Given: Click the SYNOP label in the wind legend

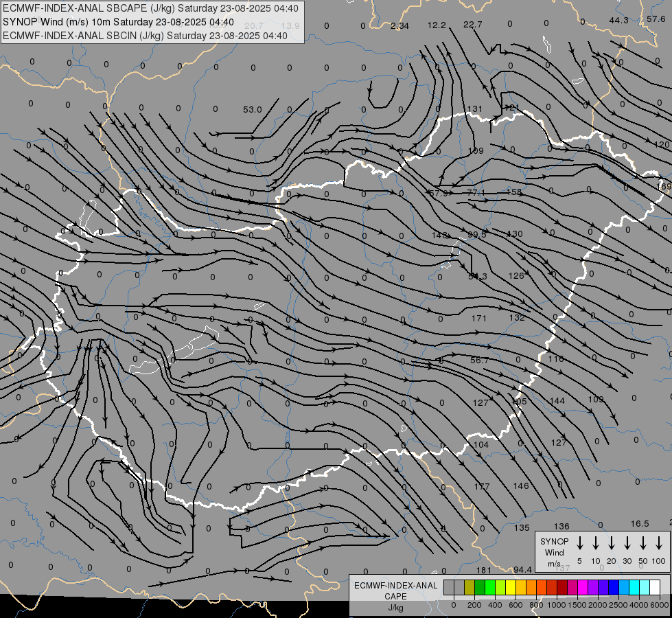Looking at the screenshot, I should coord(554,541).
